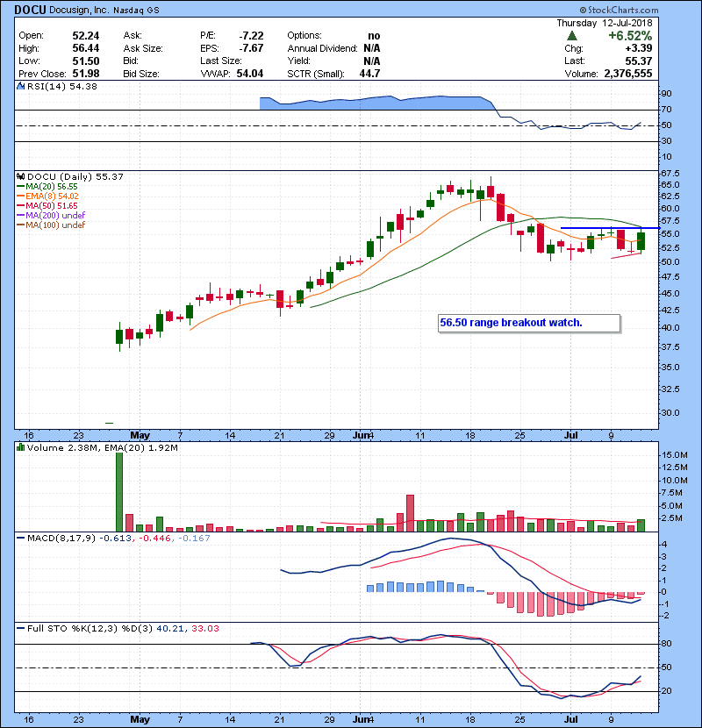Click the green up-arrow change indicator
The image size is (702, 728).
[572, 36]
